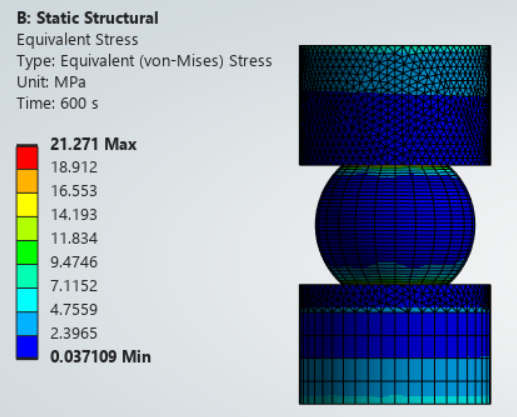Viewport: 517px width, 417px height.
Task: Select the yellow legend color band
Action: (27, 205)
